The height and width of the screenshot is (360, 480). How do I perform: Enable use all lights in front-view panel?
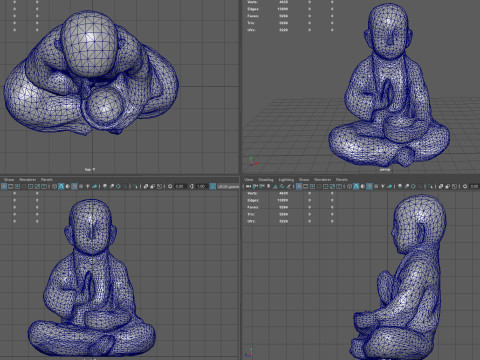click(x=88, y=186)
